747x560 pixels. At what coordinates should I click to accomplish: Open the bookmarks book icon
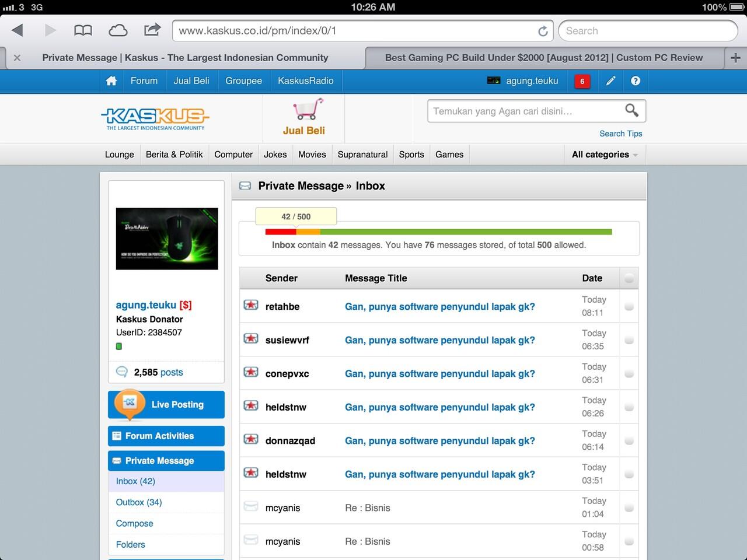click(x=83, y=30)
